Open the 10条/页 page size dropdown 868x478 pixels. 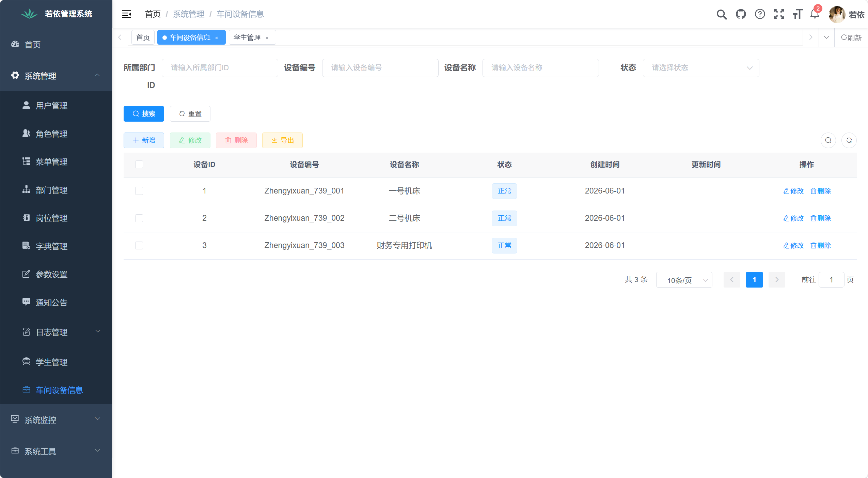pyautogui.click(x=684, y=280)
